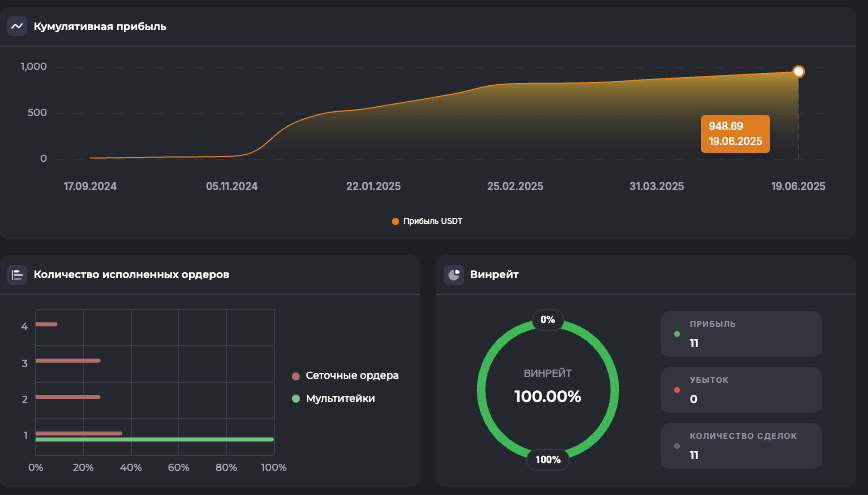Click the 100% label below winrate donut
Screen dimensions: 868x495
coord(548,460)
